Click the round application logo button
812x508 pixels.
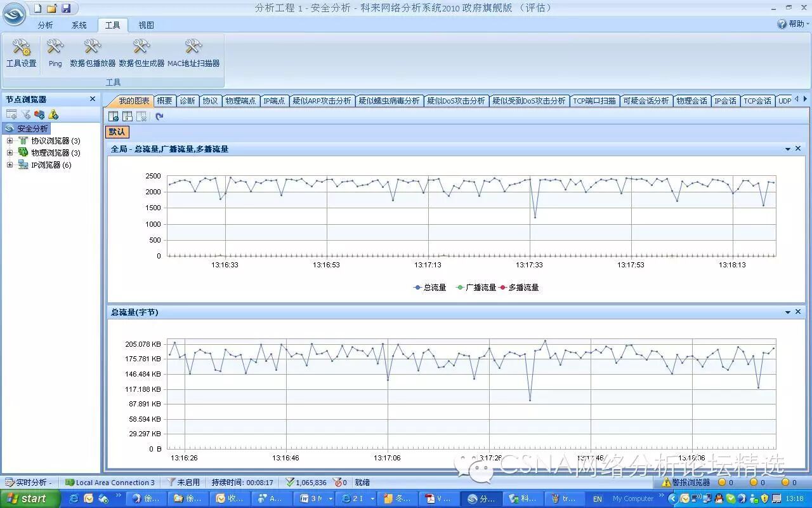coord(14,14)
